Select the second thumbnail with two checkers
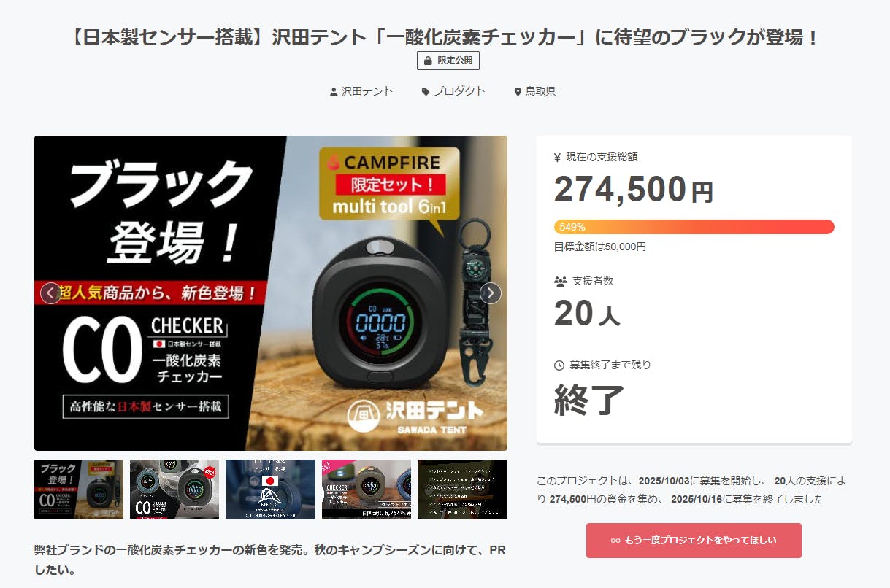This screenshot has height=588, width=890. pyautogui.click(x=174, y=490)
